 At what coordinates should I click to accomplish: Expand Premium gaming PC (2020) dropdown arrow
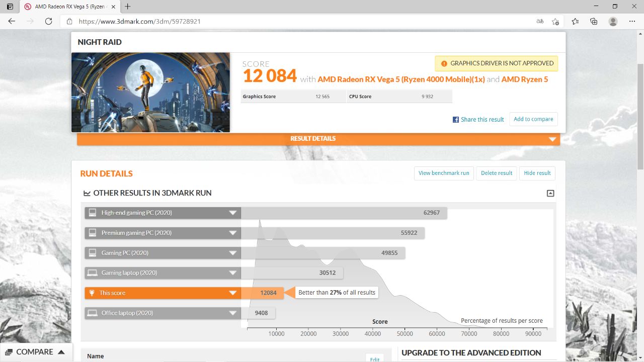point(232,233)
